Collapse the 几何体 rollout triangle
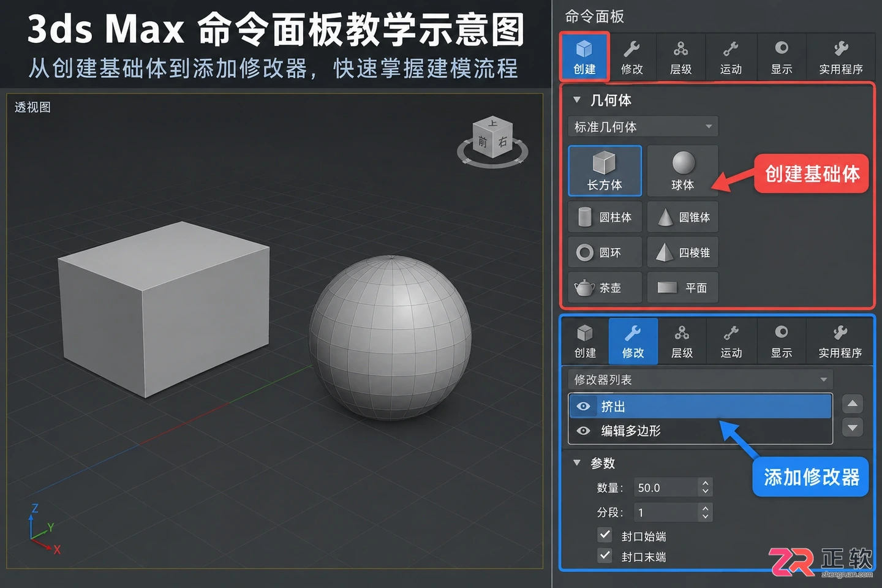This screenshot has width=882, height=588. click(576, 99)
